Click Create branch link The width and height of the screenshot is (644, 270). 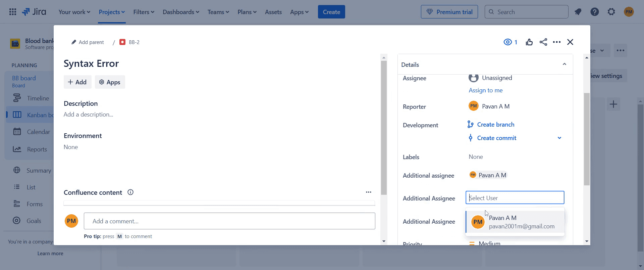[491, 125]
